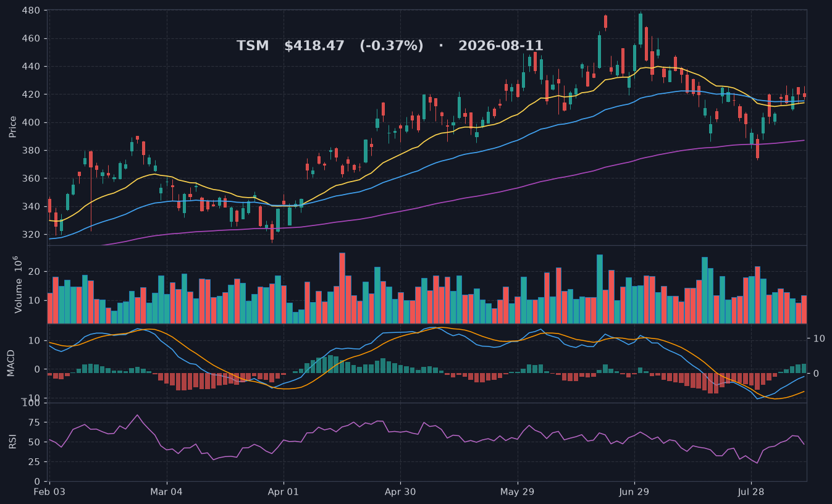Click the 10 tick on the left MACD axis

35,341
